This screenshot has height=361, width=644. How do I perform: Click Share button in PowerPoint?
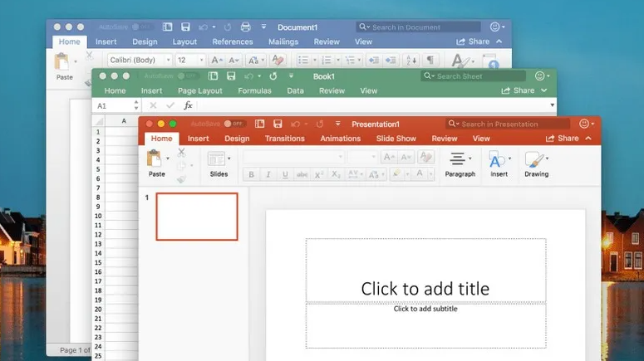pyautogui.click(x=563, y=139)
